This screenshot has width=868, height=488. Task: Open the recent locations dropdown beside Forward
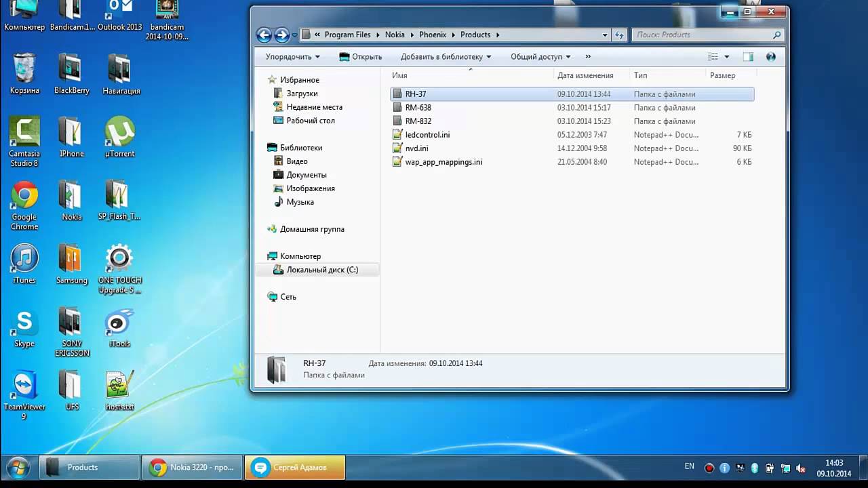(x=294, y=35)
